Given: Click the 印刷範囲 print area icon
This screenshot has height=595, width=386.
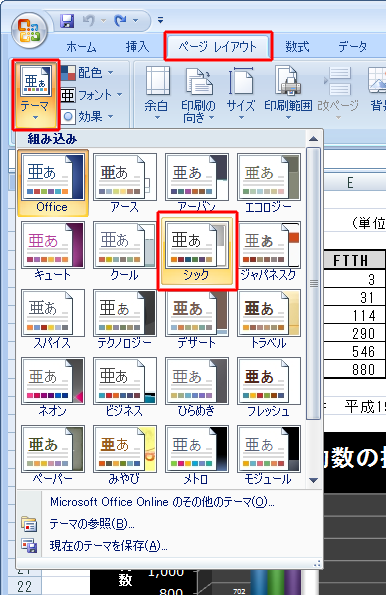Looking at the screenshot, I should pyautogui.click(x=288, y=94).
